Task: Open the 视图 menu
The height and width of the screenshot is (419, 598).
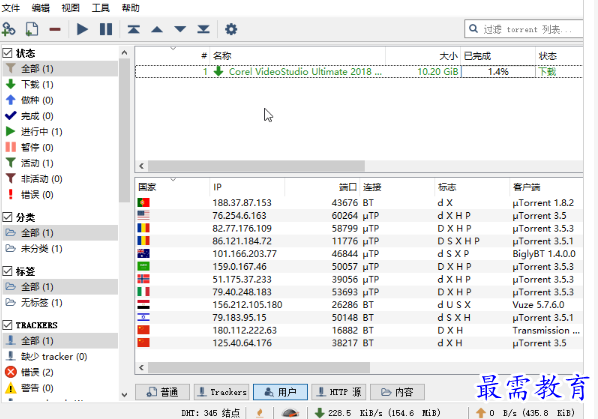Action: click(x=71, y=8)
